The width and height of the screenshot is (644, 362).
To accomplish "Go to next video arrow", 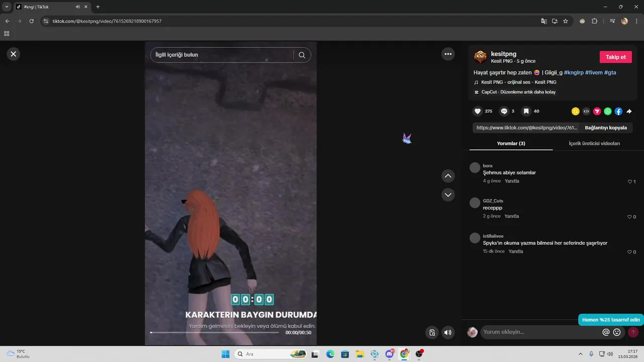I will pyautogui.click(x=448, y=195).
